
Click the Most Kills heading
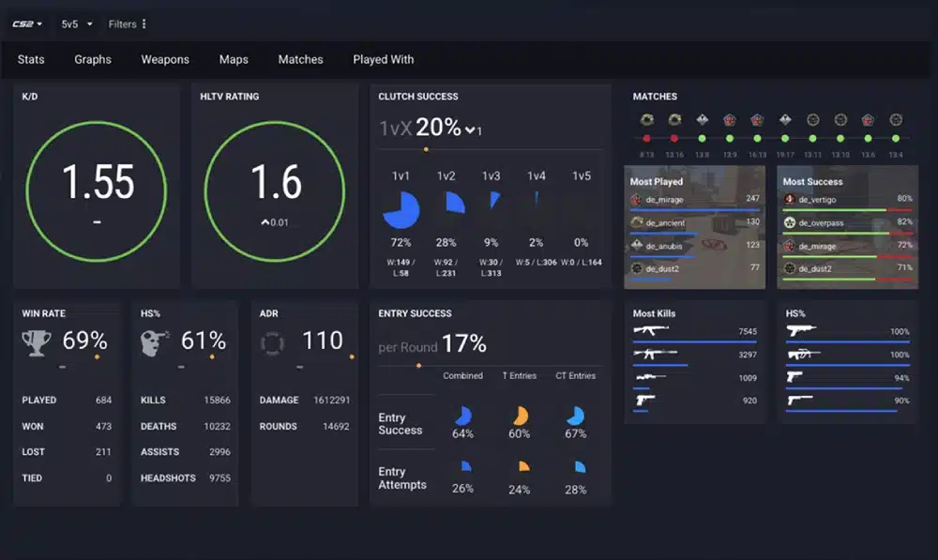(x=654, y=313)
